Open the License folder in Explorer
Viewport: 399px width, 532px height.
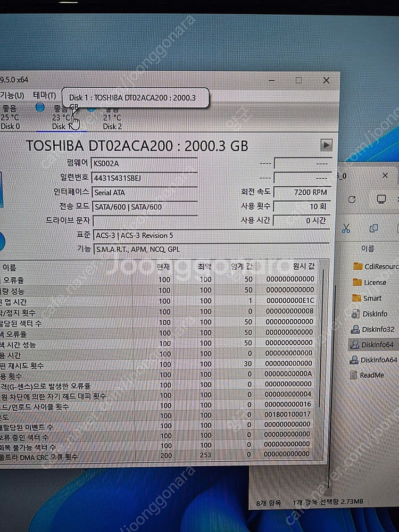pos(370,282)
